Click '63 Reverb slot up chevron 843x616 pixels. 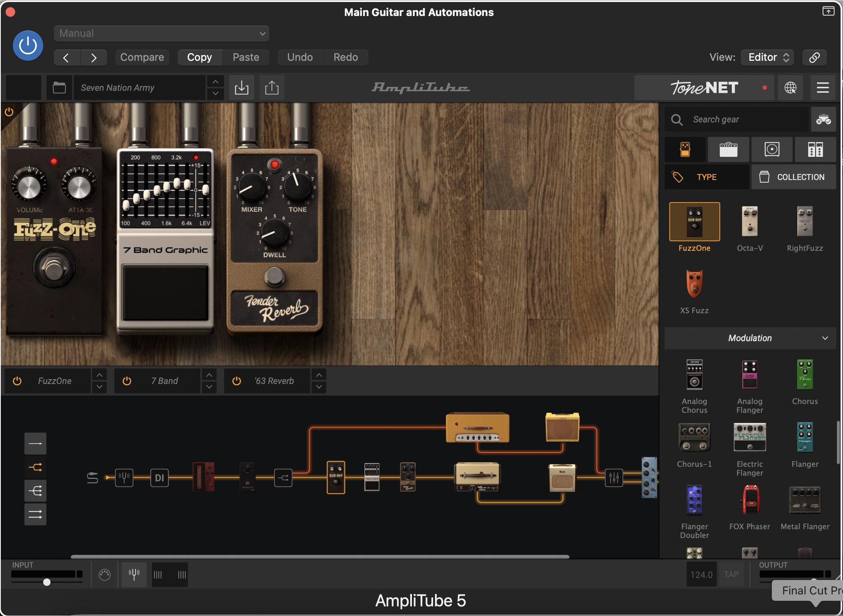319,375
